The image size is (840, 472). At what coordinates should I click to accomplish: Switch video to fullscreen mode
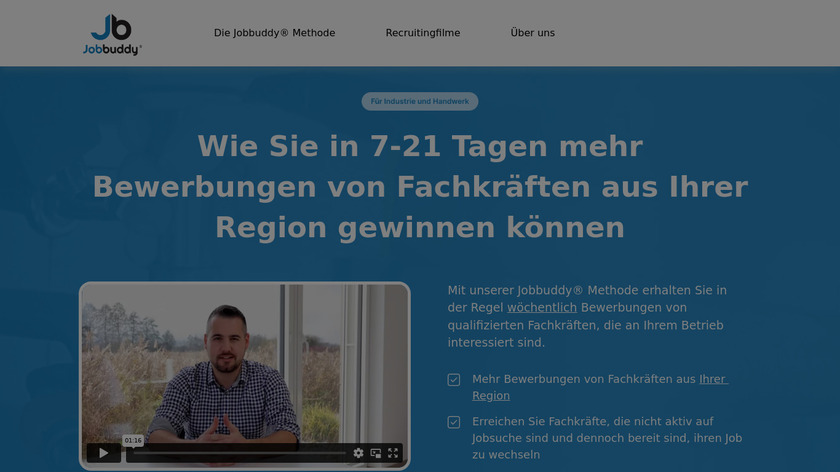pyautogui.click(x=393, y=453)
